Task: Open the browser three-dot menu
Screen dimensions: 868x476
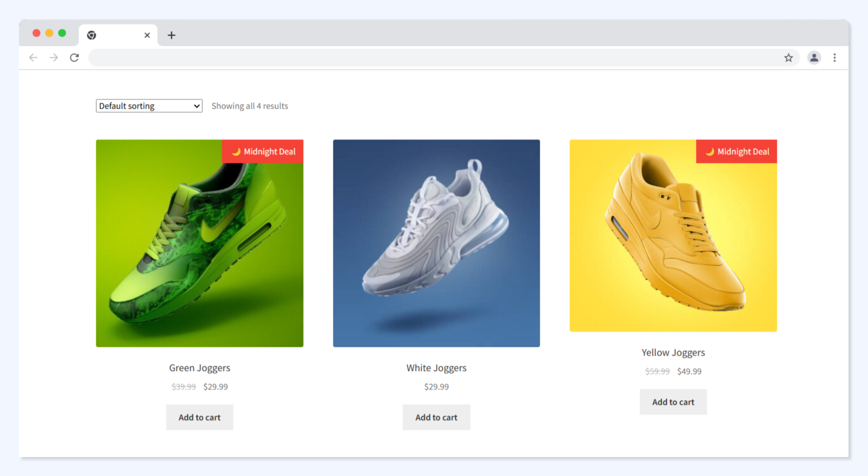Action: [x=834, y=57]
